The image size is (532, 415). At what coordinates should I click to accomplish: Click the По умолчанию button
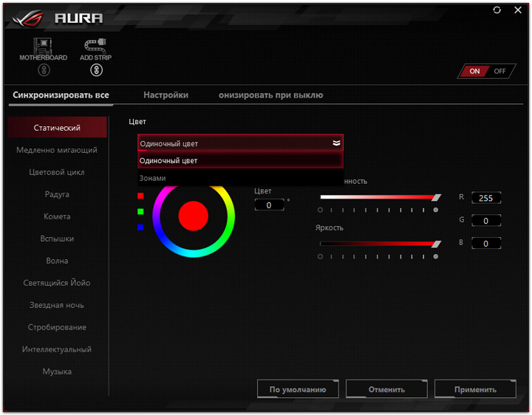click(x=298, y=389)
